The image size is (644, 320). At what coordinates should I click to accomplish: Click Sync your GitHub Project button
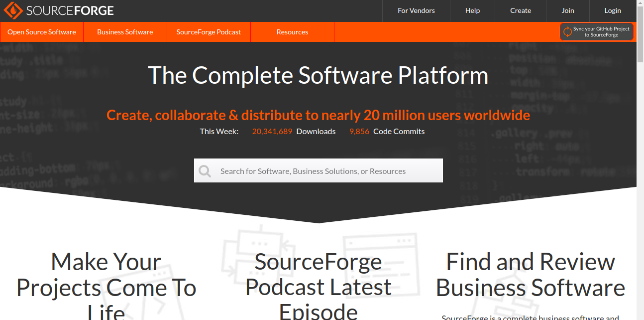597,32
